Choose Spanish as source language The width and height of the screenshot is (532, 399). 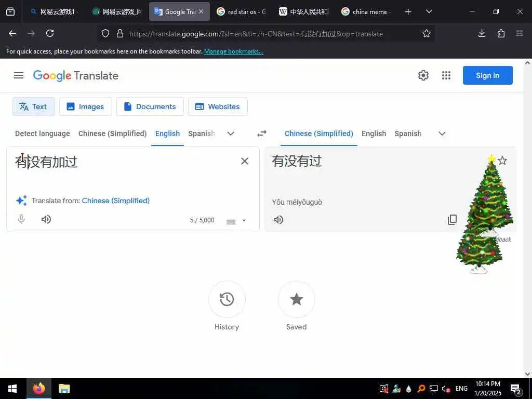click(x=202, y=134)
